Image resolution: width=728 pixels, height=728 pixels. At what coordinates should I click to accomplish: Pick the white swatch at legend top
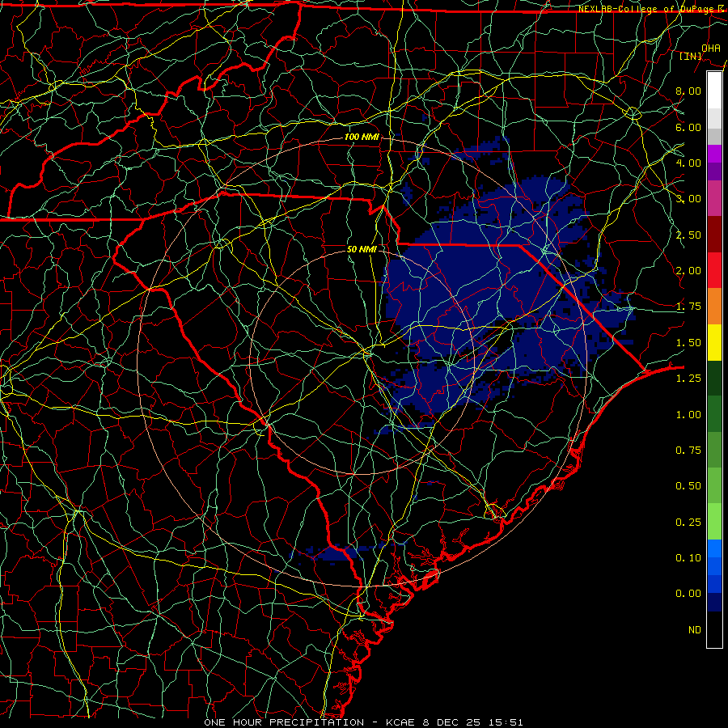click(x=714, y=91)
